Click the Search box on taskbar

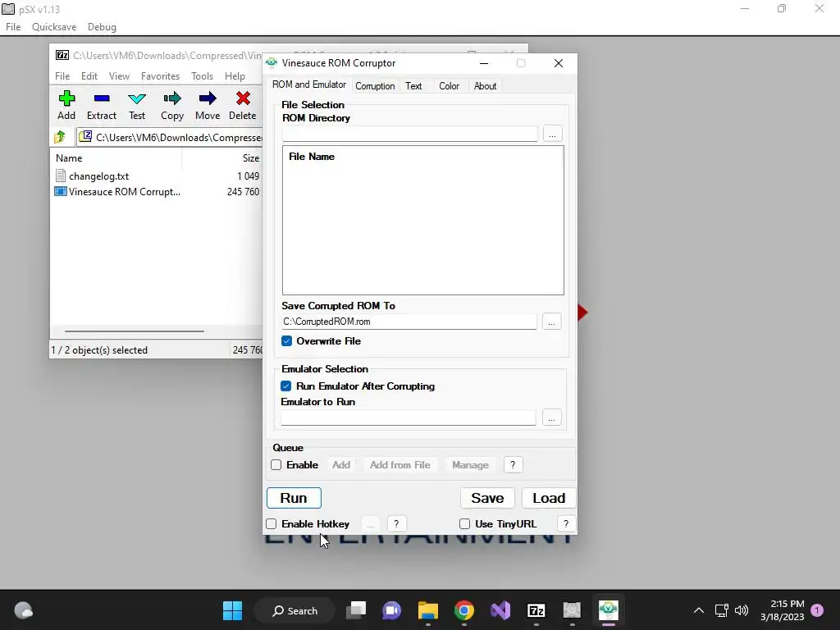[x=294, y=610]
